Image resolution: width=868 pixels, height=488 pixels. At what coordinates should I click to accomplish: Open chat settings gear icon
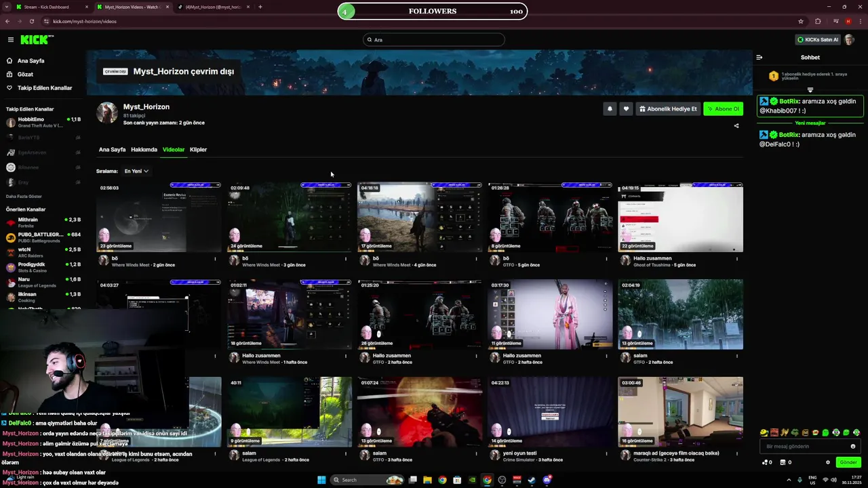click(x=828, y=462)
